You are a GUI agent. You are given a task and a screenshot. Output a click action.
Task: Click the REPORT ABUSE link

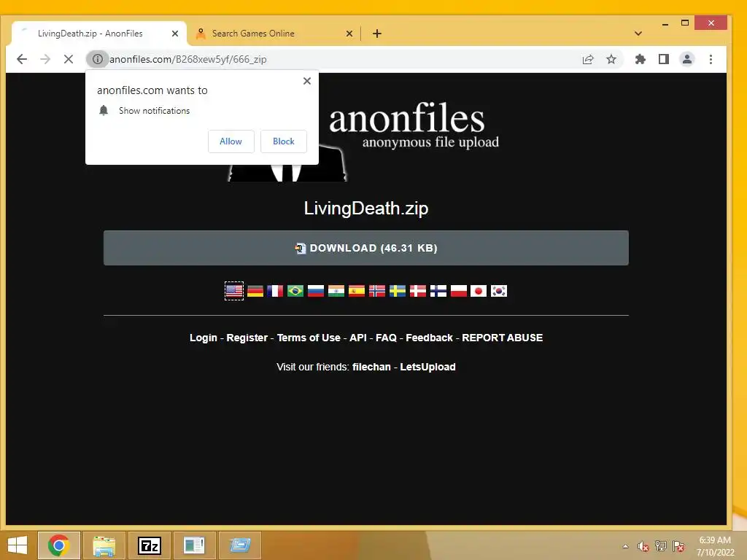pyautogui.click(x=502, y=338)
